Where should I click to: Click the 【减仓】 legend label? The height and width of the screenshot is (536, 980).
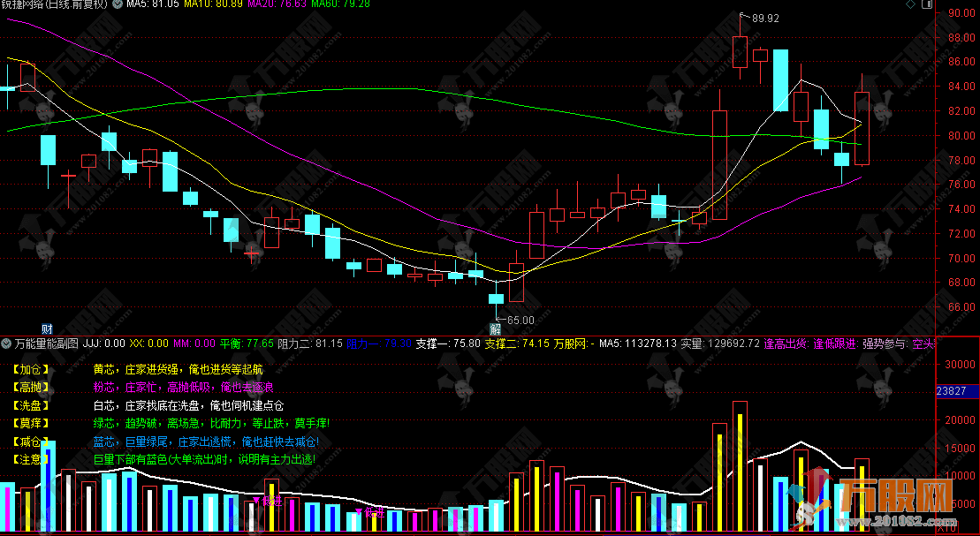pos(32,442)
